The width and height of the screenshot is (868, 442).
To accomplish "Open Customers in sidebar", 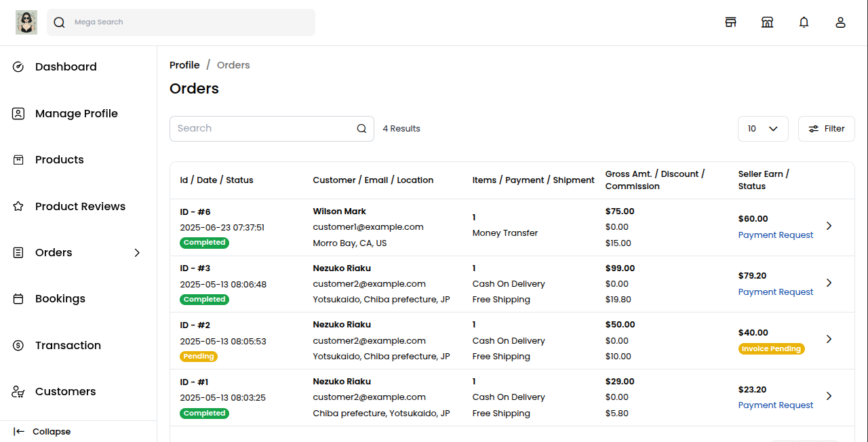I will (65, 392).
